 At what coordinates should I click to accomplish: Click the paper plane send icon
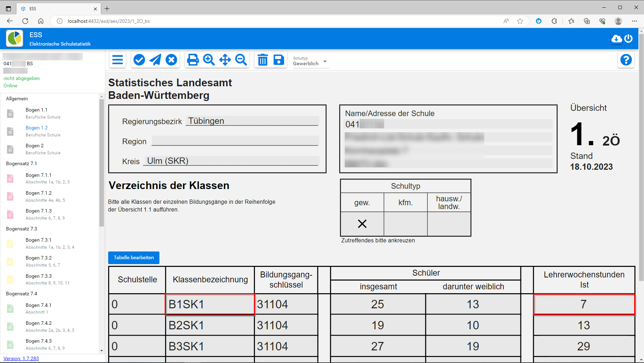(155, 60)
